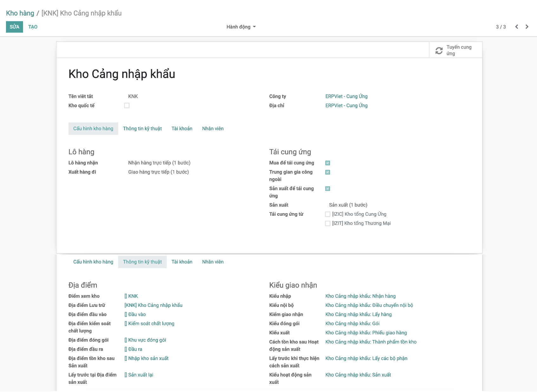This screenshot has height=392, width=537.
Task: Toggle the Kho quốc tế checkbox
Action: 127,106
